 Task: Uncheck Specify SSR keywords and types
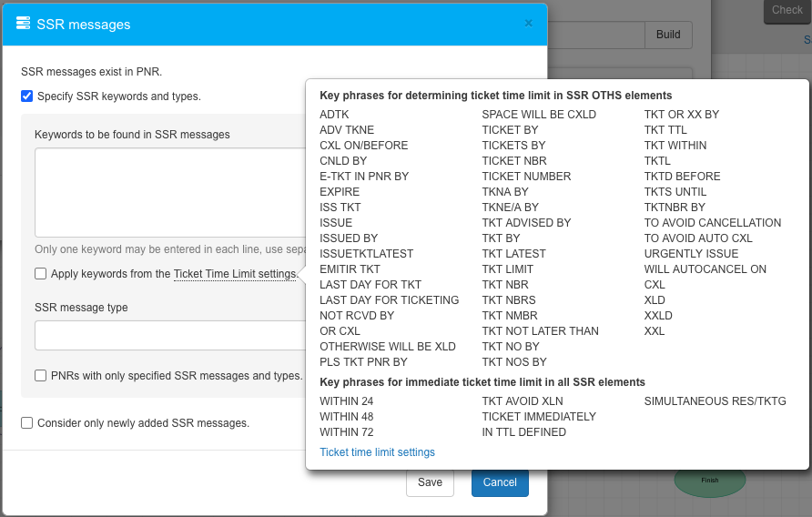click(27, 96)
